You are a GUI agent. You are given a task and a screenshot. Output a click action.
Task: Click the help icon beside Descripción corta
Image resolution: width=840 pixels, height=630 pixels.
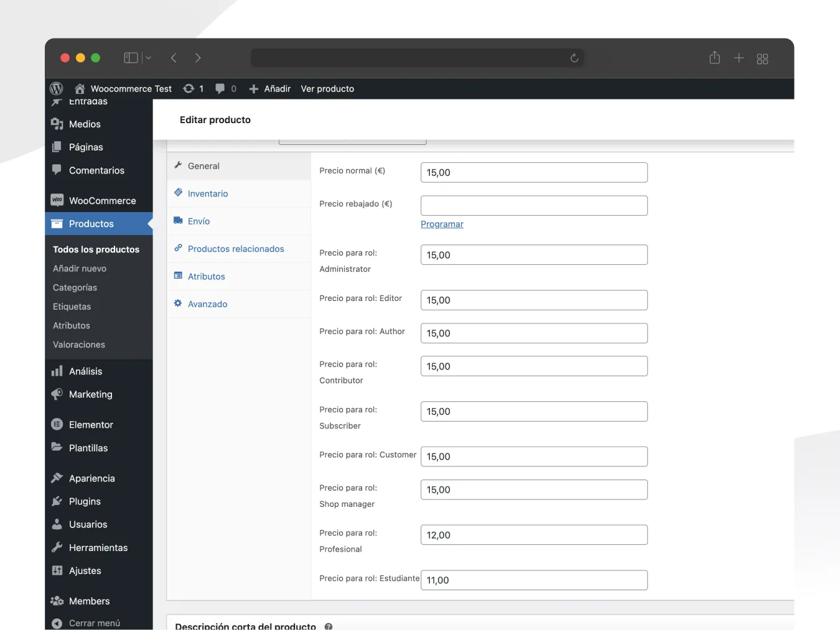(x=329, y=626)
